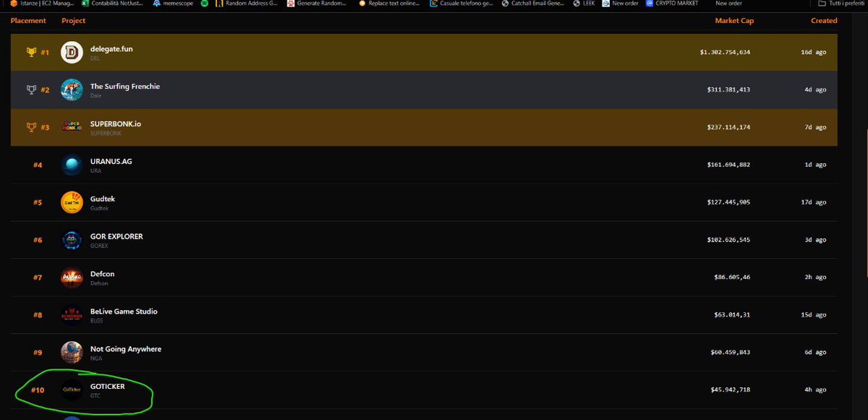Screen dimensions: 868x420
Task: Open The Surfing Frenchie project avatar
Action: (x=72, y=90)
